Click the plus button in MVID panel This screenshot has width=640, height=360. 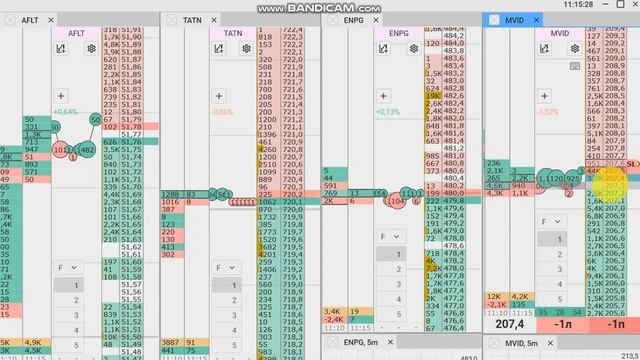click(544, 96)
